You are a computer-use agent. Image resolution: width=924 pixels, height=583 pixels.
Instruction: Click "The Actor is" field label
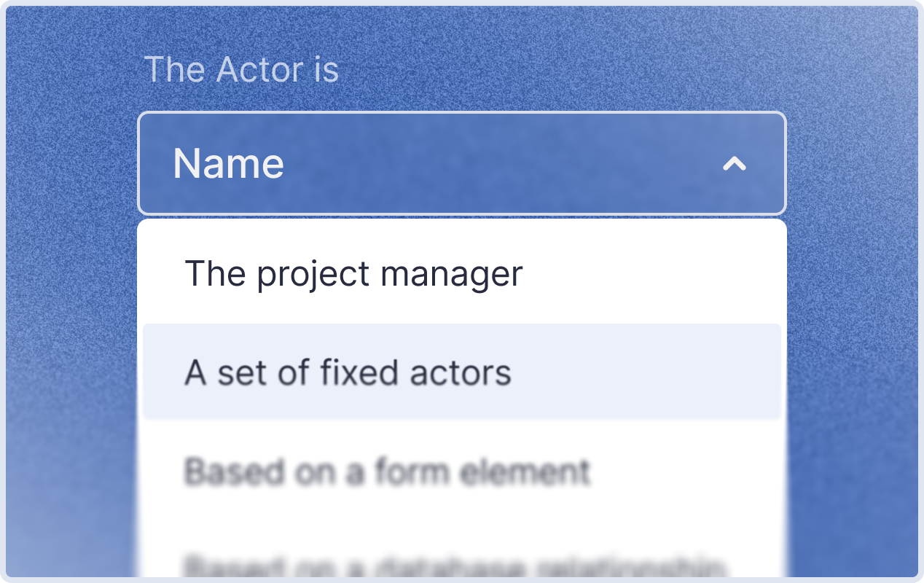pyautogui.click(x=241, y=70)
